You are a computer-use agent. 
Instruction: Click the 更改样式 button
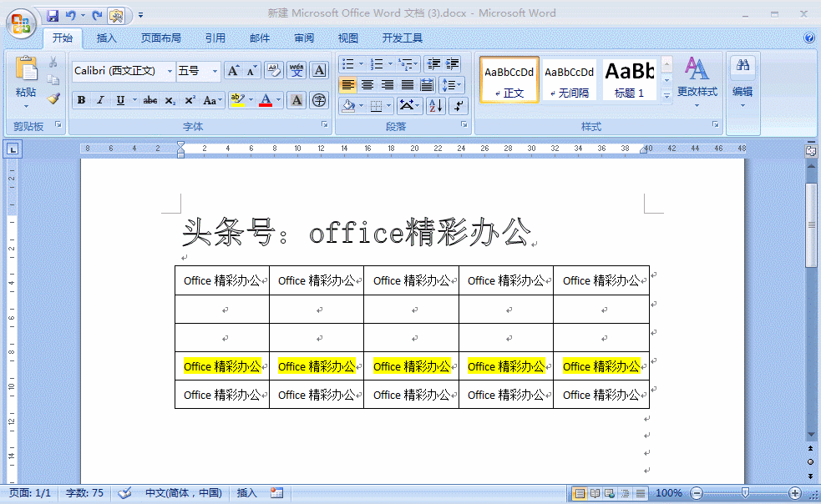pos(697,83)
